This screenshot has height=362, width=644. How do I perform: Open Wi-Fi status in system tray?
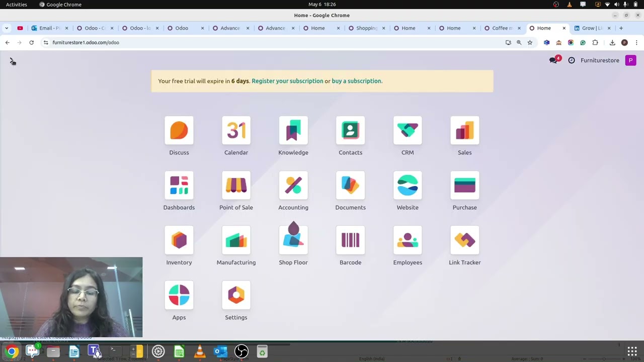[607, 5]
